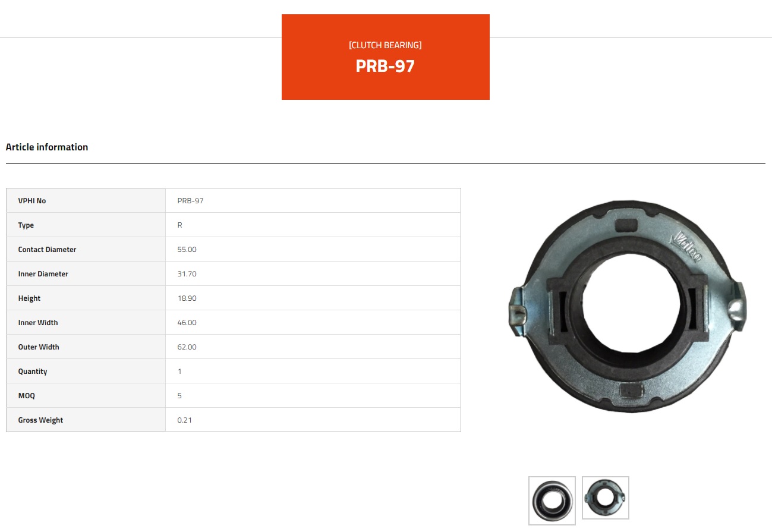Click the VPHI No label cell
Viewport: 772px width, 532px height.
pyautogui.click(x=86, y=201)
